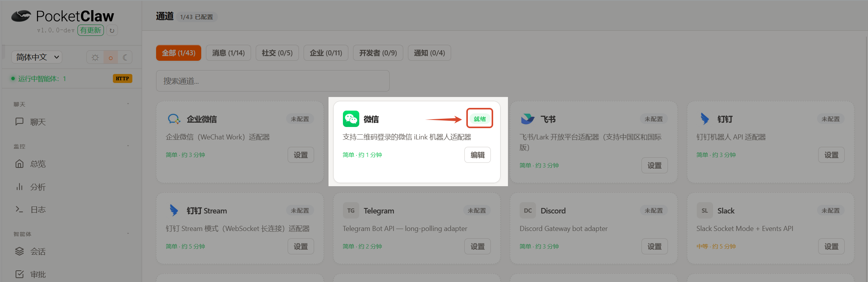Click the green 微信 WeChat icon

pyautogui.click(x=351, y=119)
